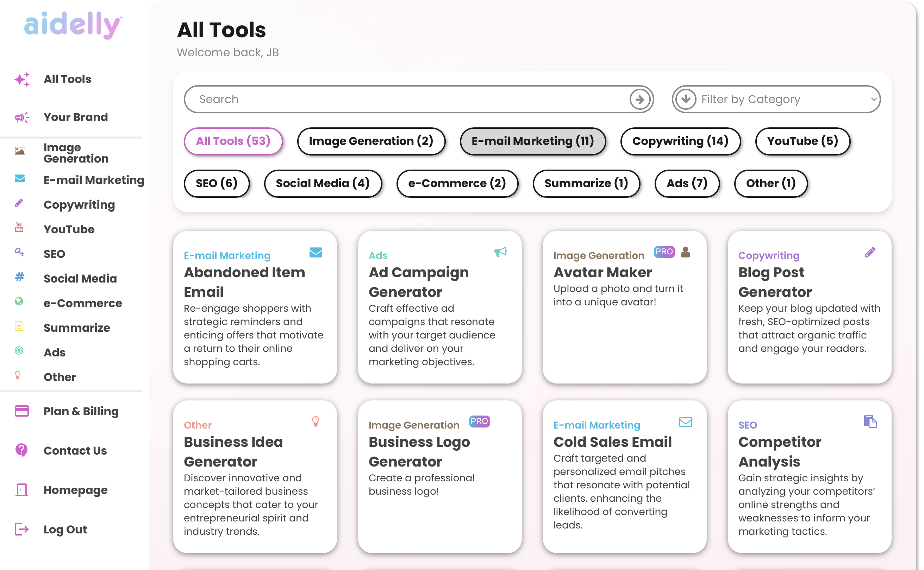Screen dimensions: 924x570
Task: Click the Ads sidebar icon
Action: tap(19, 352)
